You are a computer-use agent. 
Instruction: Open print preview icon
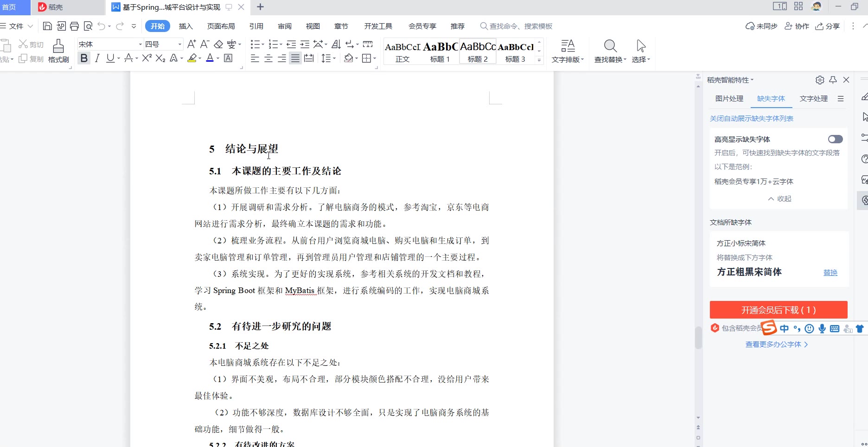point(88,26)
